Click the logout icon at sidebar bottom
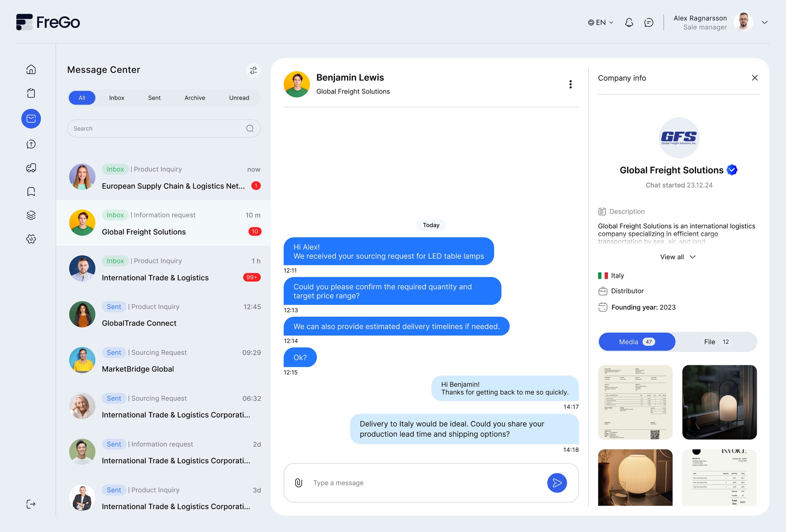This screenshot has width=786, height=532. pyautogui.click(x=31, y=504)
